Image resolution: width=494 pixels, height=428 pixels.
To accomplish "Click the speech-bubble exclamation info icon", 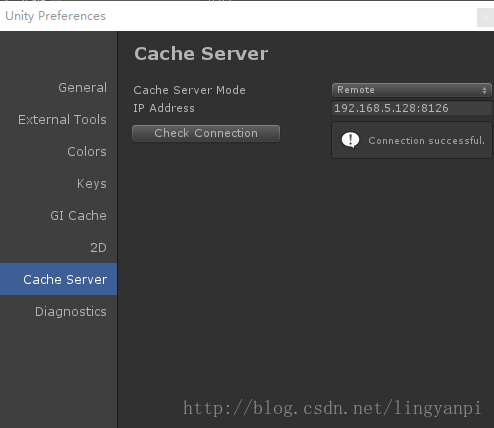I will tap(350, 140).
